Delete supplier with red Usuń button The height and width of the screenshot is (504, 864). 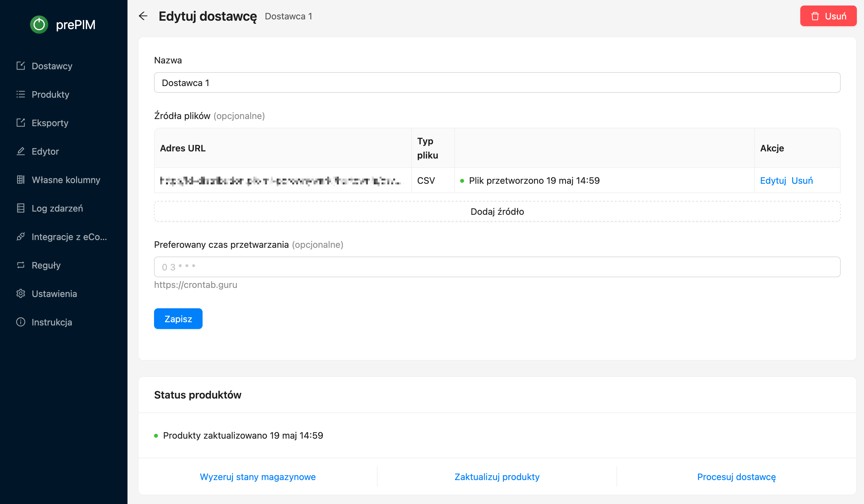(828, 16)
